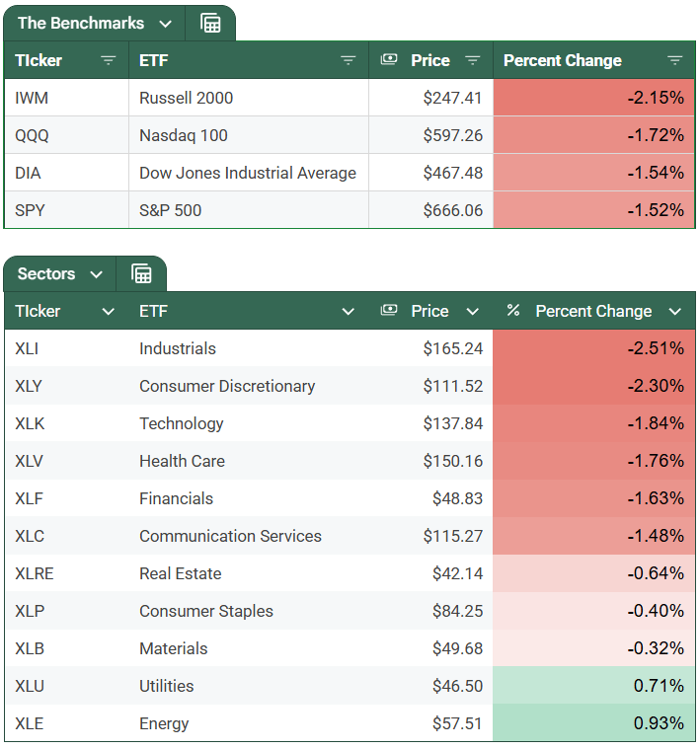Screen dimensions: 700x750
Task: Expand the Sectors table name dropdown
Action: (96, 273)
